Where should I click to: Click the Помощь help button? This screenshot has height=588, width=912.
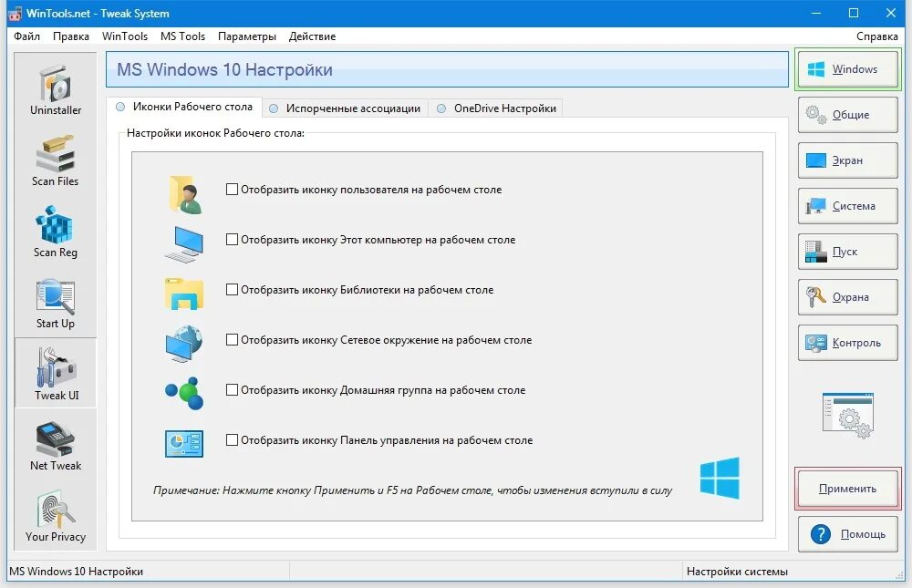[x=847, y=534]
